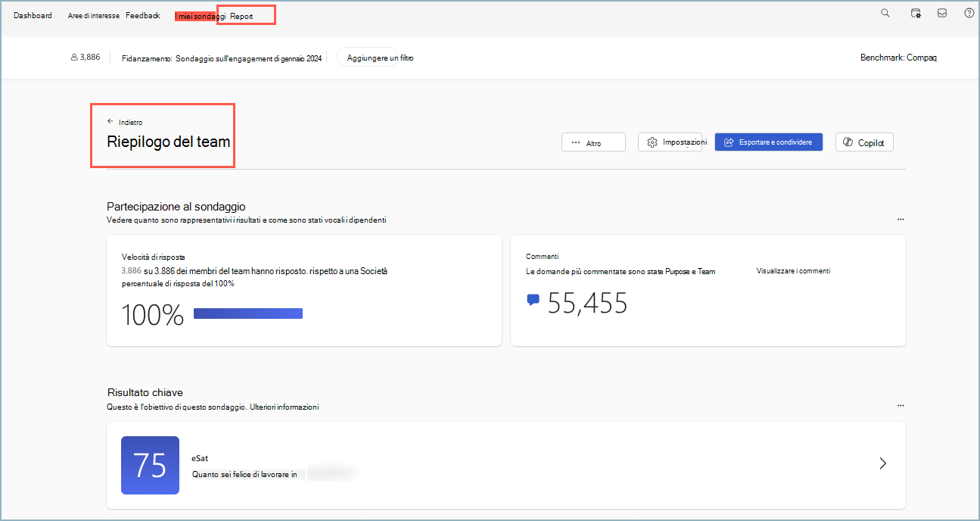Select the Feedback menu item
980x521 pixels.
point(142,14)
